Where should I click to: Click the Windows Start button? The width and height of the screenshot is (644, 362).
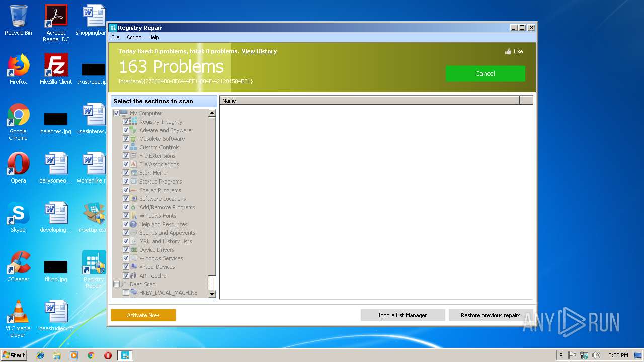click(x=14, y=355)
